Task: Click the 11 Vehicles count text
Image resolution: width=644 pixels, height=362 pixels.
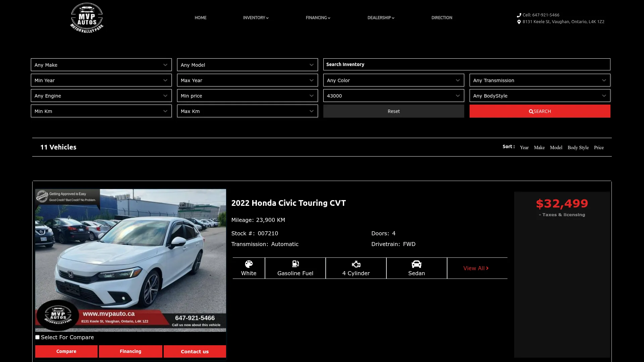Action: (x=58, y=147)
